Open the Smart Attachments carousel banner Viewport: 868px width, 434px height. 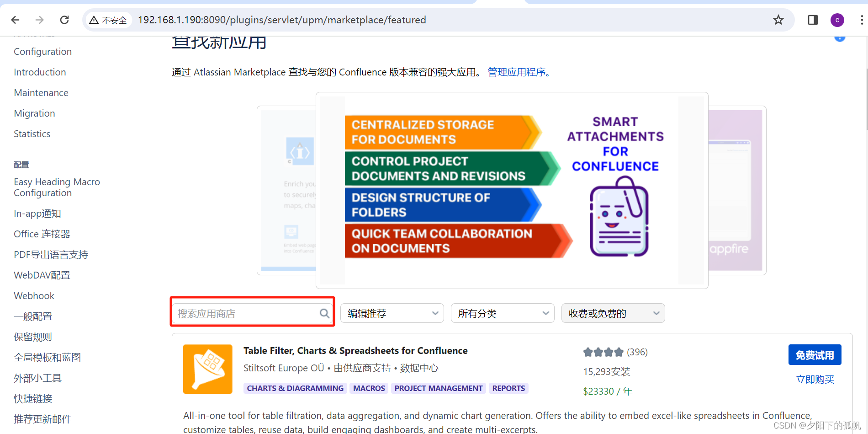coord(512,190)
